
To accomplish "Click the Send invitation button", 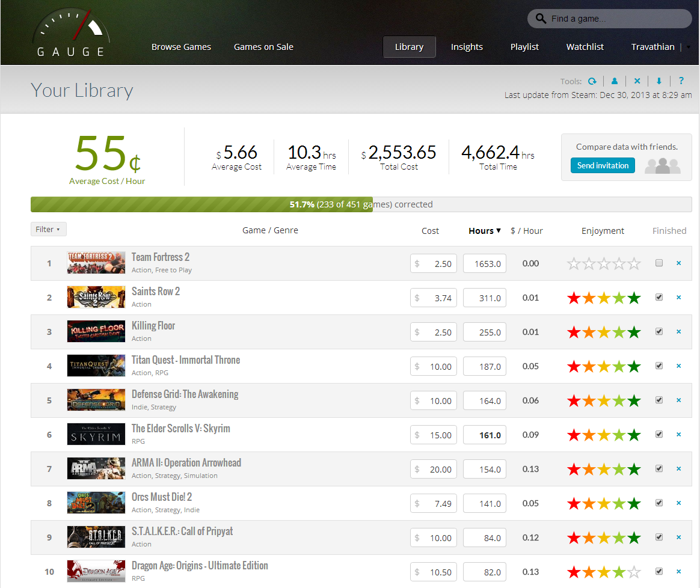I will (603, 166).
